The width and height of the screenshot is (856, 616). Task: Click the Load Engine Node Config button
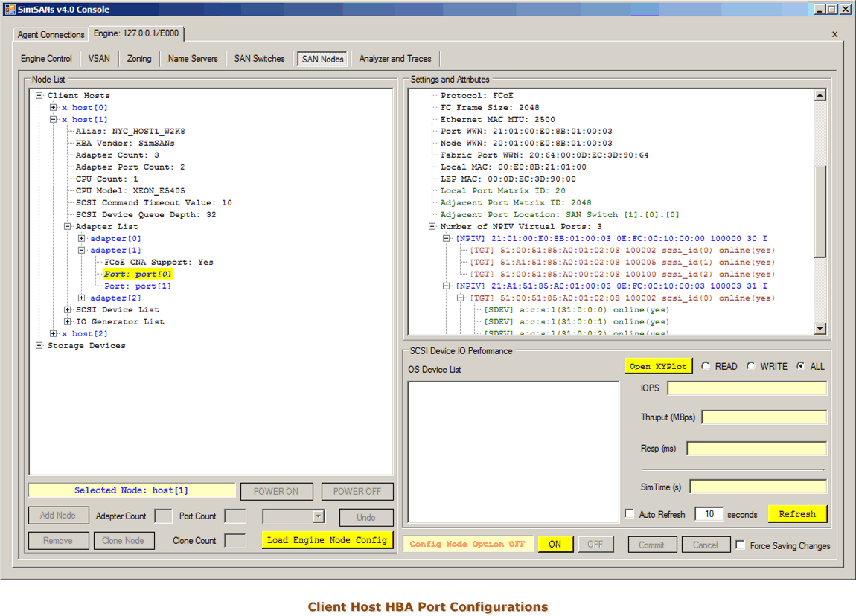tap(327, 540)
